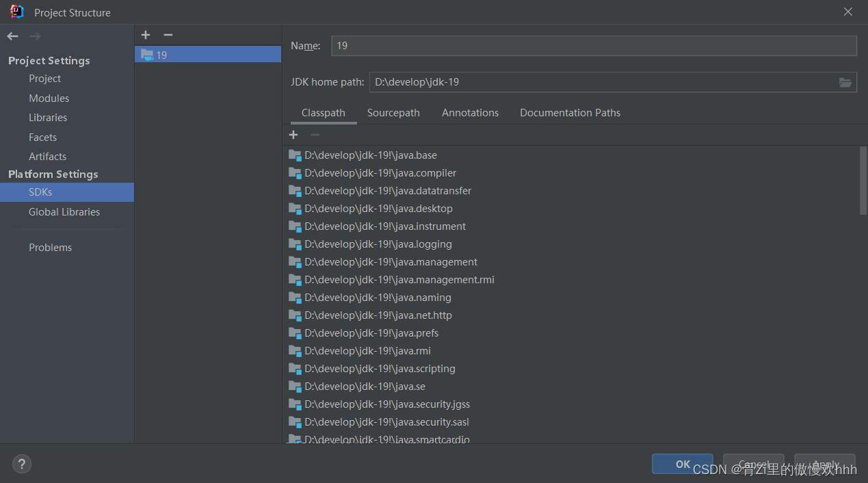The width and height of the screenshot is (868, 483).
Task: Select SDK 19 in the SDK list
Action: pyautogui.click(x=208, y=55)
